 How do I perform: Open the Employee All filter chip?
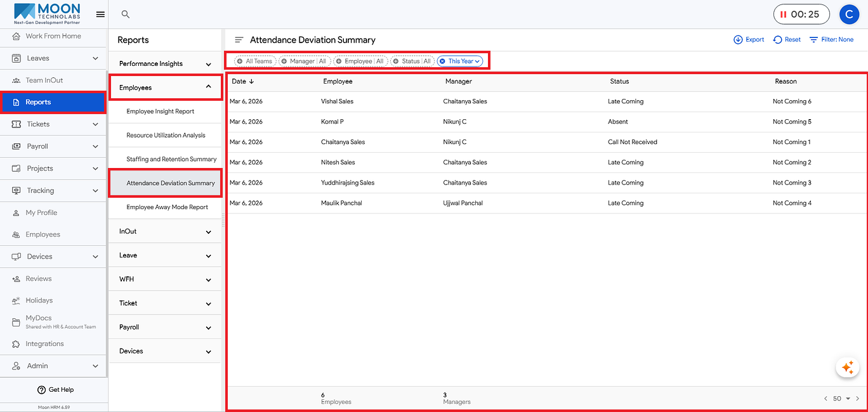pos(360,61)
